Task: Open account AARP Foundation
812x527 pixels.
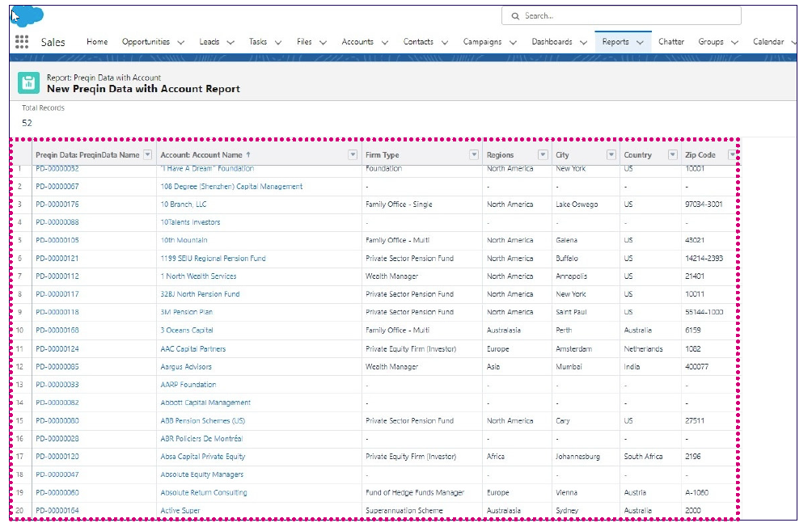Action: point(188,385)
